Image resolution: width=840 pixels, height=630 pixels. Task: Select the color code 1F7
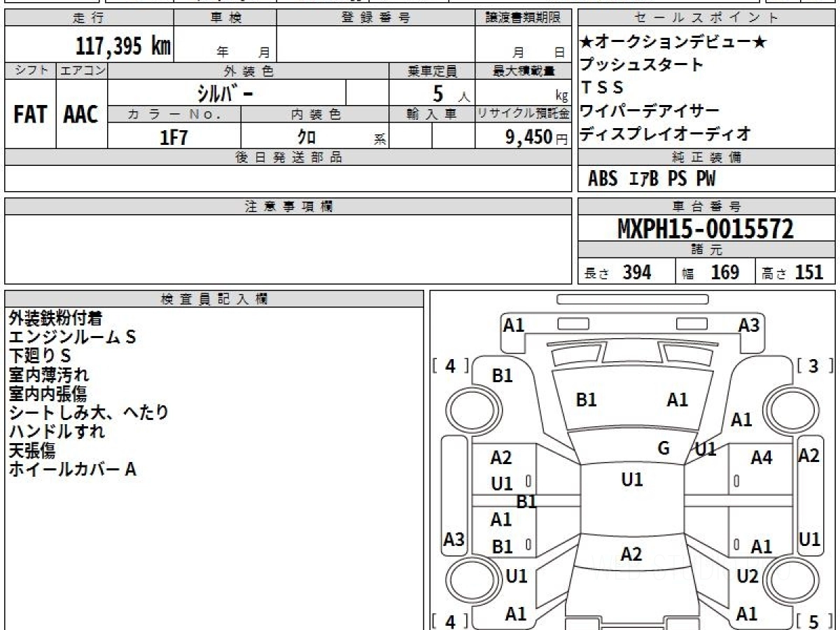(174, 137)
